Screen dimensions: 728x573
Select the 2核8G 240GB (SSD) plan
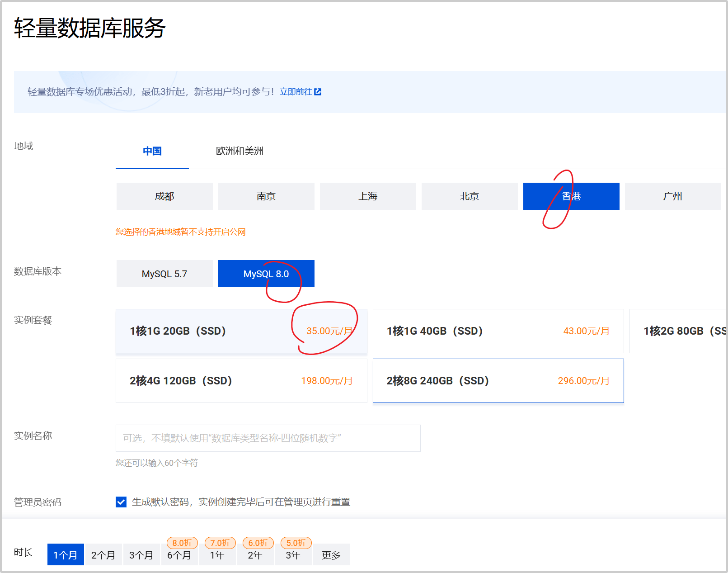coord(498,381)
